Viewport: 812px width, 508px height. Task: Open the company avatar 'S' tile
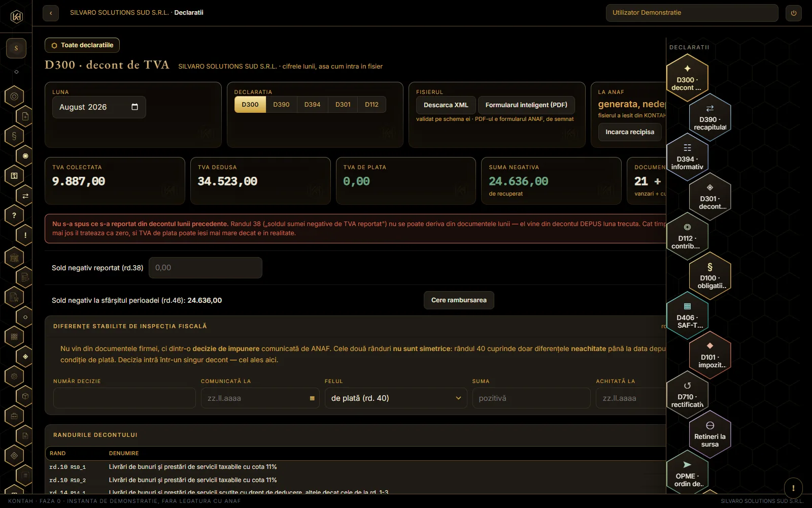pyautogui.click(x=16, y=48)
